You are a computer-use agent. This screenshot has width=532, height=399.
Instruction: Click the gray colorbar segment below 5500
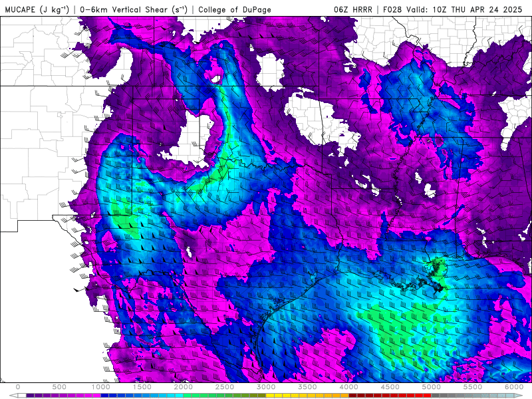coord(477,396)
